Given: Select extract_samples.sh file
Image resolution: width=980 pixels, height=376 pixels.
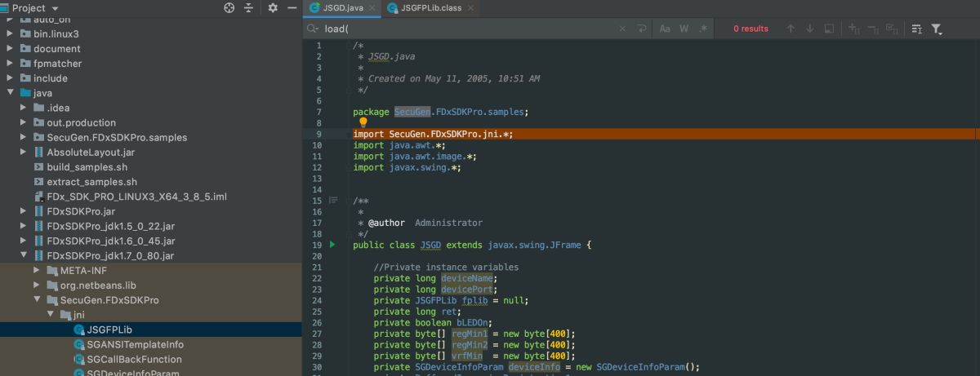Looking at the screenshot, I should pos(91,182).
